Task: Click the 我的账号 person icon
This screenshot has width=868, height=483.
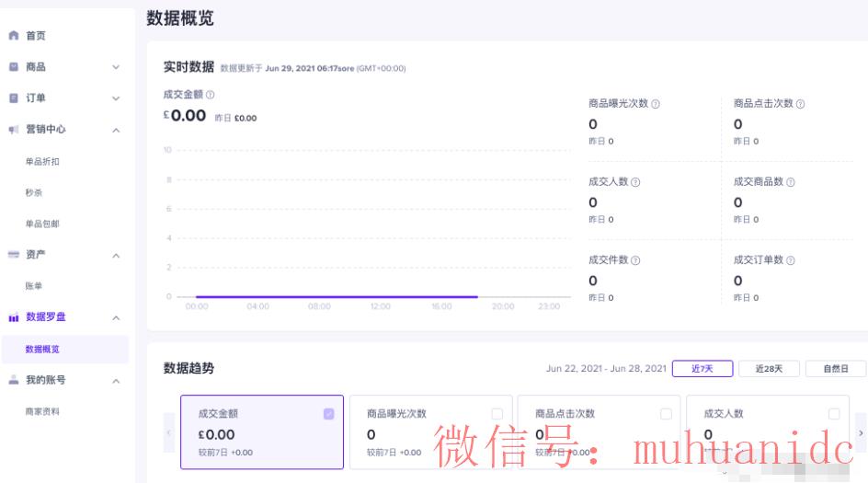Action: [14, 380]
